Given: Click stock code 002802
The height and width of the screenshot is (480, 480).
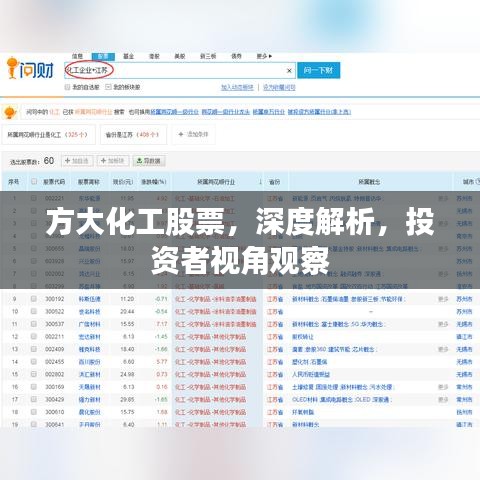Looking at the screenshot, I should pos(54,374).
